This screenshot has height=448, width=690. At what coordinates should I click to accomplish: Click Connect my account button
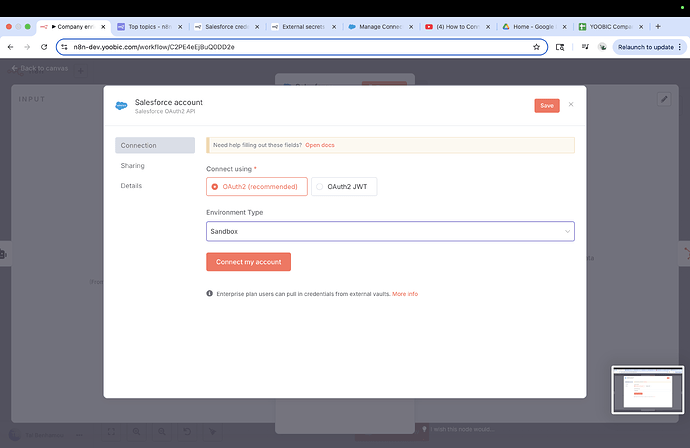tap(248, 262)
